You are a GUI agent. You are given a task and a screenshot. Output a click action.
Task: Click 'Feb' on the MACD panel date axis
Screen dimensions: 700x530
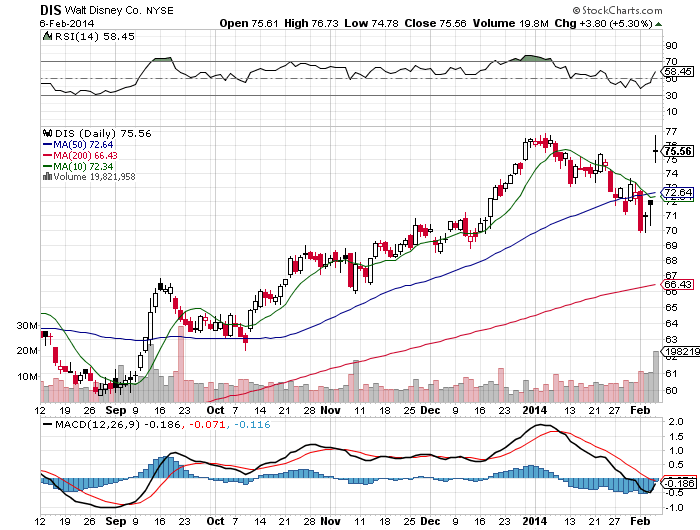click(x=640, y=521)
